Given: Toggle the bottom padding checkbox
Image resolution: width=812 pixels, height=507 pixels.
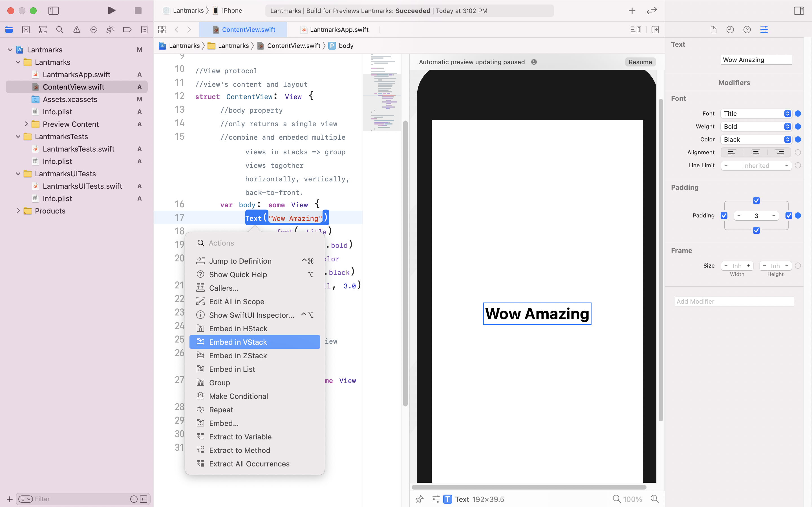Looking at the screenshot, I should click(756, 230).
